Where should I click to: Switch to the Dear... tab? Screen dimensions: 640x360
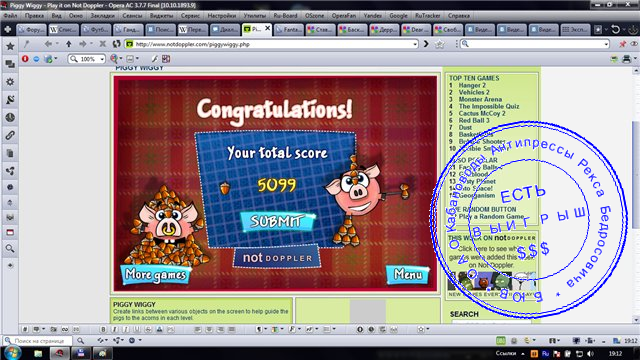click(416, 29)
